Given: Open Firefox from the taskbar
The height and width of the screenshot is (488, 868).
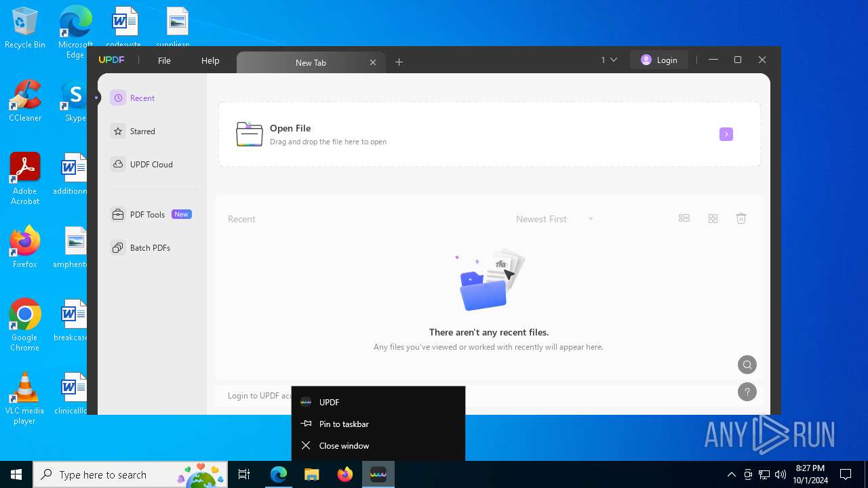Looking at the screenshot, I should coord(344,474).
